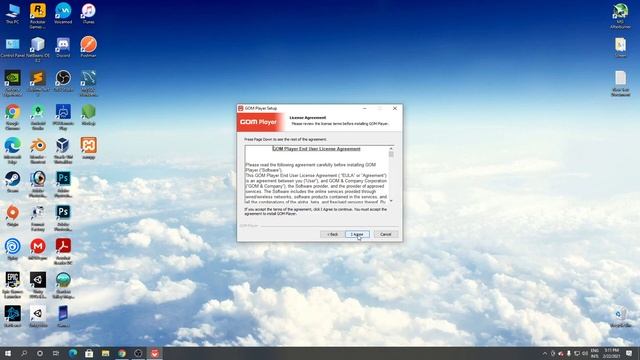
Task: Select the Unity Hub desktop shortcut
Action: tap(38, 317)
